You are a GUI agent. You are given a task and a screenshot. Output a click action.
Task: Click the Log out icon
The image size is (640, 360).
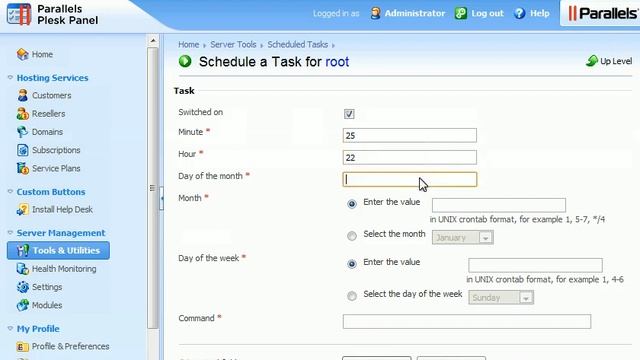click(x=461, y=13)
